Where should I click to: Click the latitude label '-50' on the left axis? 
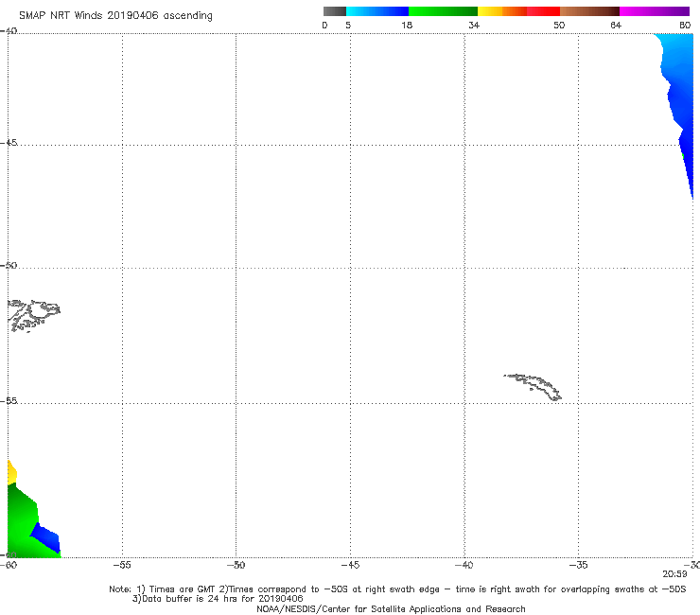(9, 265)
